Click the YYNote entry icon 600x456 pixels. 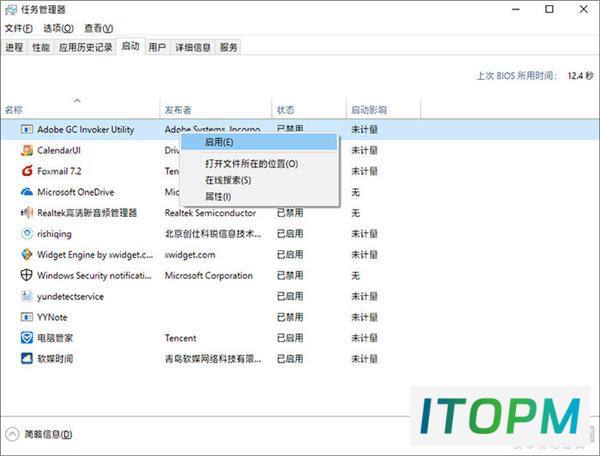(x=26, y=317)
